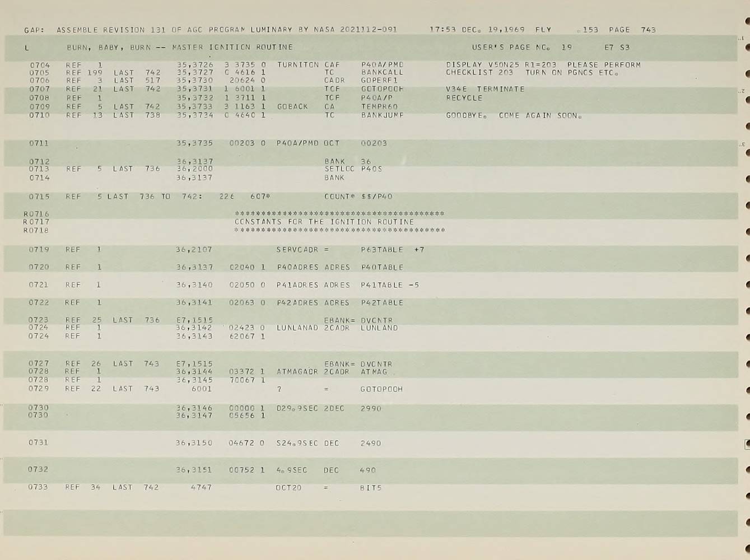Click the 'GOBACK' label on line 0709

point(292,106)
